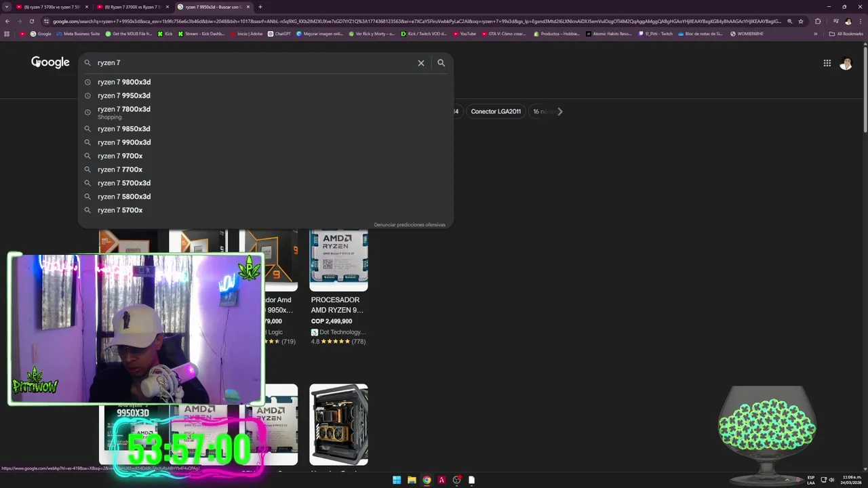This screenshot has height=488, width=868.
Task: Open Bloc de notas bookmark
Action: [x=700, y=33]
